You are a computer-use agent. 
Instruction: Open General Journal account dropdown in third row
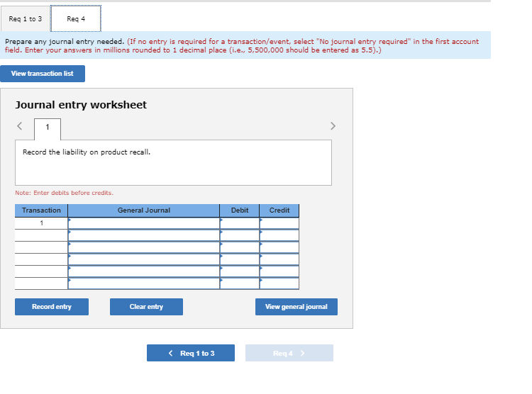point(144,247)
